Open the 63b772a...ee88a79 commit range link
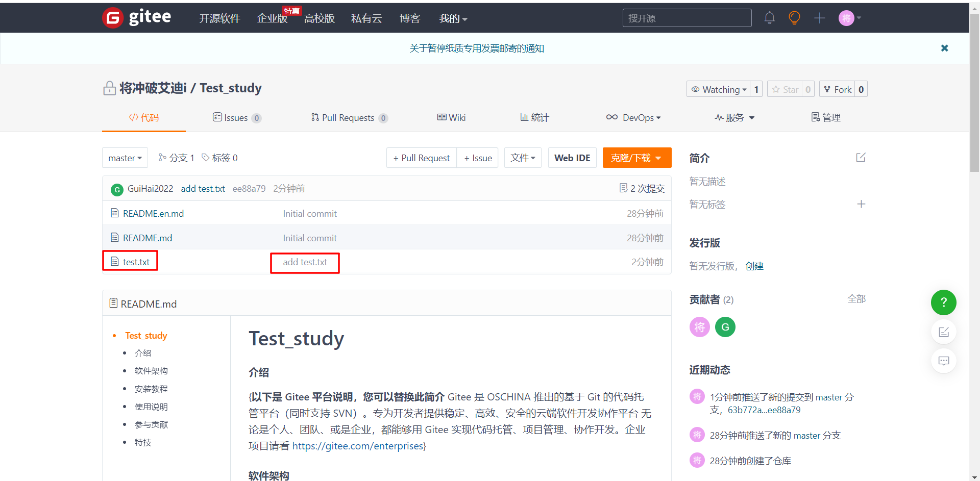The image size is (980, 481). click(x=764, y=410)
